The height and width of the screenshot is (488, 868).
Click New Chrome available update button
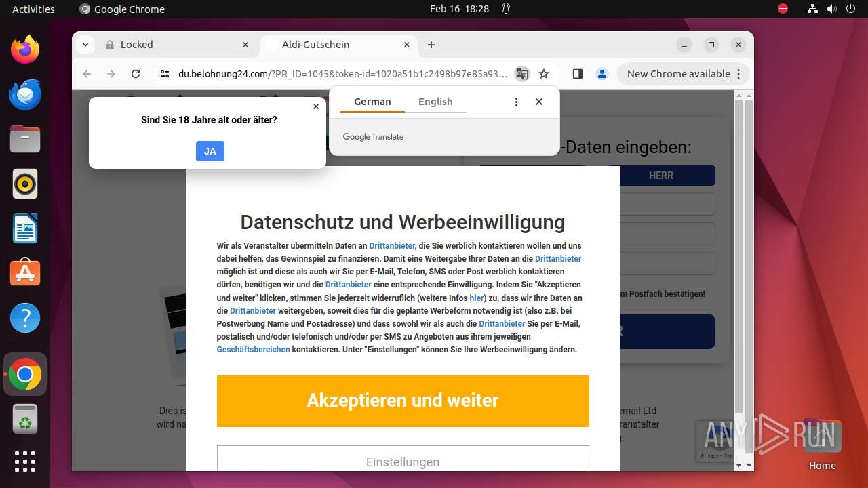coord(684,74)
